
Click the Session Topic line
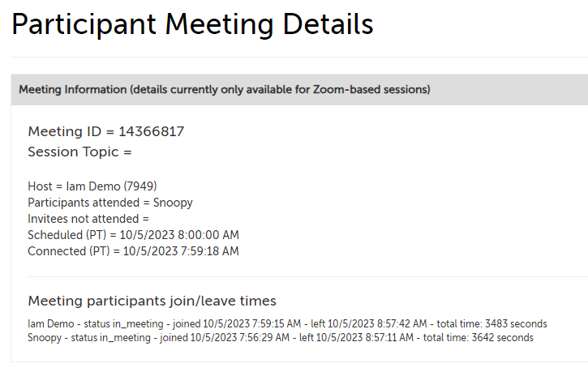coord(79,152)
